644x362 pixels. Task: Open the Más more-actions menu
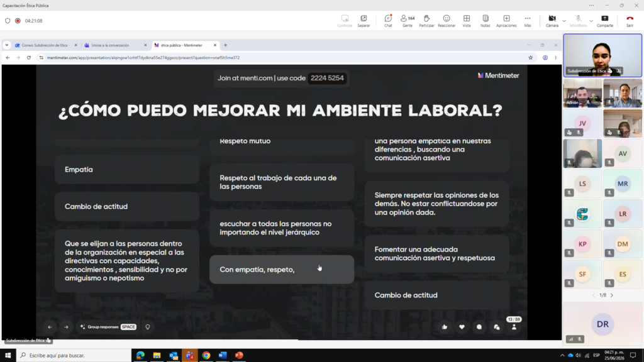[528, 21]
